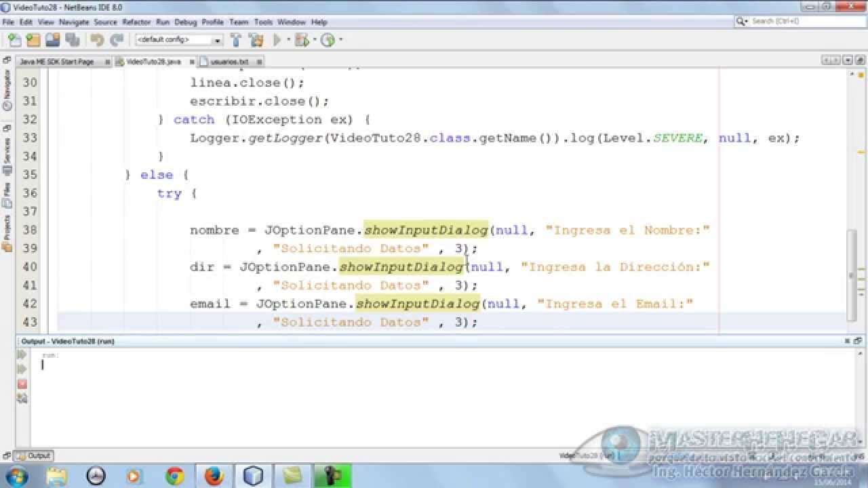
Task: Expand the Run Project arrow dropdown
Action: point(288,40)
